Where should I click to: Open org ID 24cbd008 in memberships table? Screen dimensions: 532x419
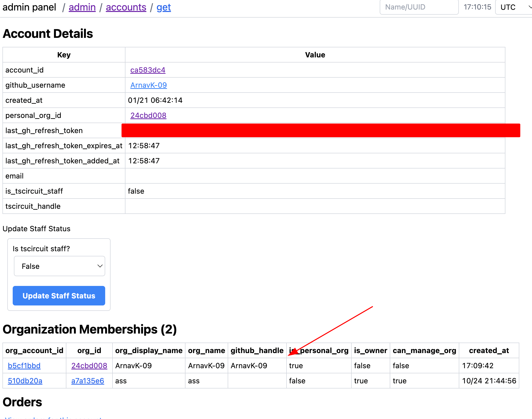tap(89, 366)
